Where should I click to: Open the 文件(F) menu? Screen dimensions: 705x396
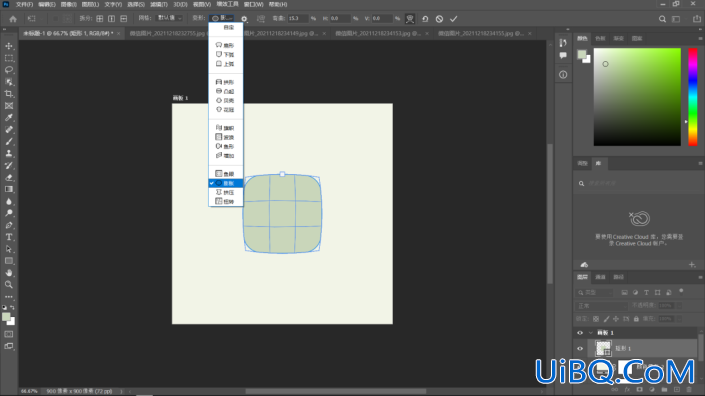(24, 4)
